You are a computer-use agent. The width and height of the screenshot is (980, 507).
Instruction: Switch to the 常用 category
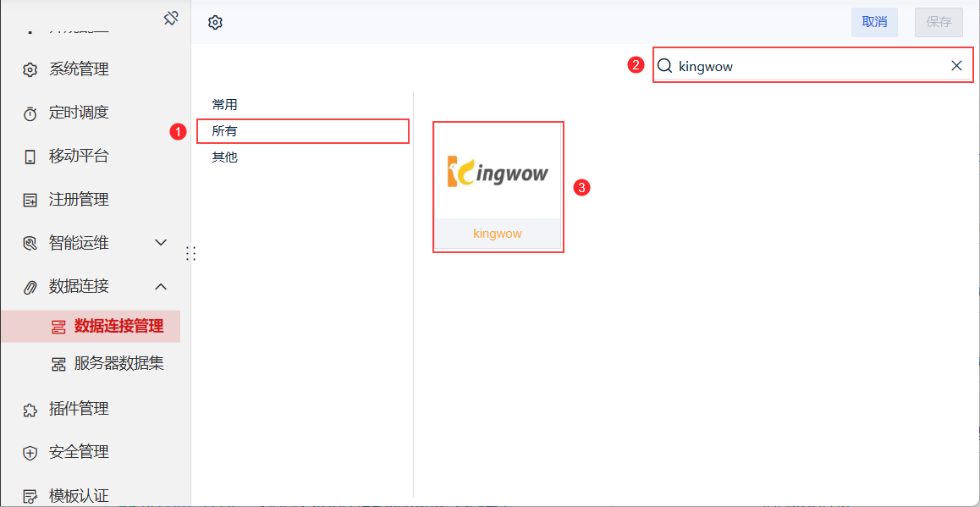[x=225, y=105]
